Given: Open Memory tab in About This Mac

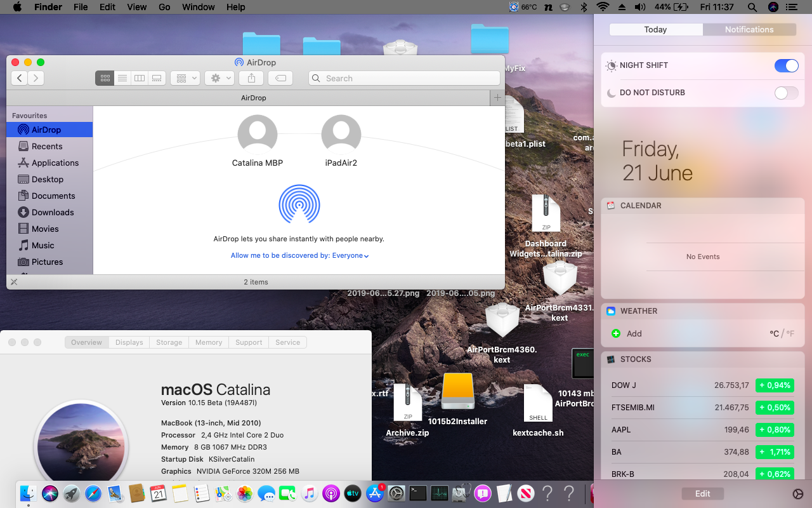Looking at the screenshot, I should click(x=209, y=342).
